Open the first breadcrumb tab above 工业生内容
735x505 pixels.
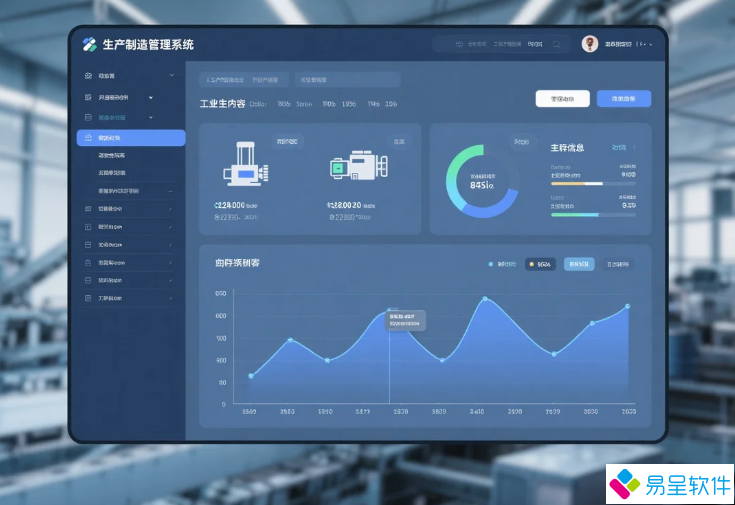click(x=225, y=79)
